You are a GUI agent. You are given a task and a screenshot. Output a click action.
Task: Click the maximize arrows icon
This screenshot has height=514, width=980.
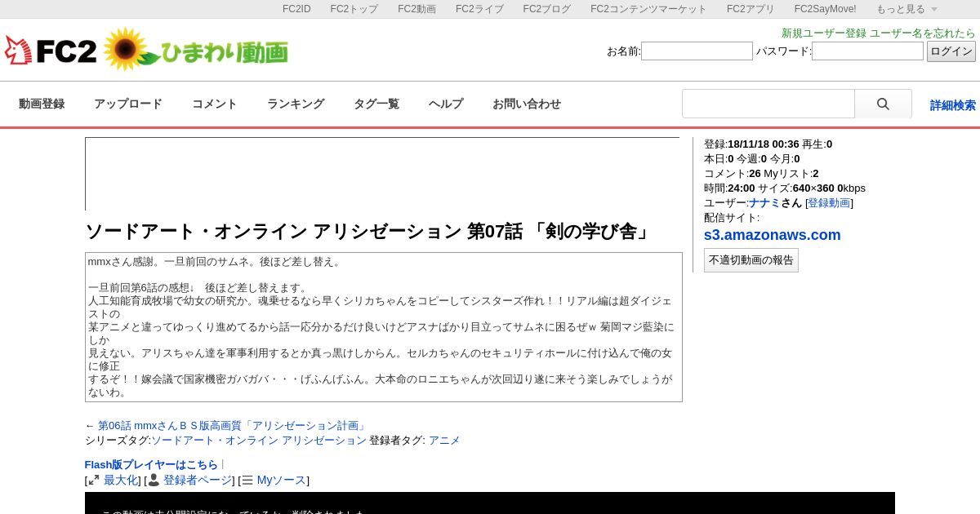[94, 481]
